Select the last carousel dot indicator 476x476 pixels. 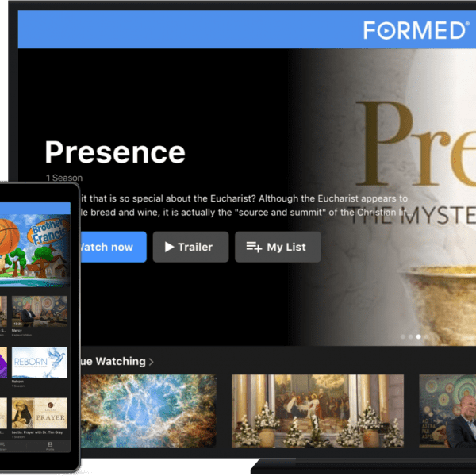pyautogui.click(x=426, y=336)
